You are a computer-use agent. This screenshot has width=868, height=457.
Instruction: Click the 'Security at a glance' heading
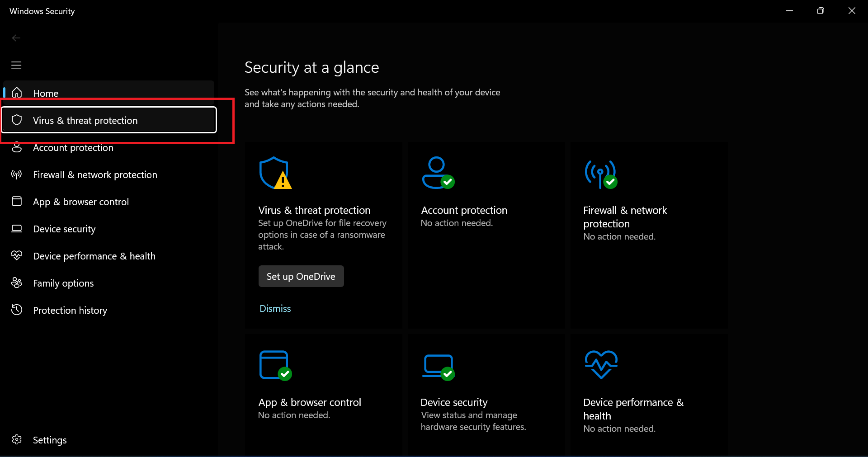311,67
